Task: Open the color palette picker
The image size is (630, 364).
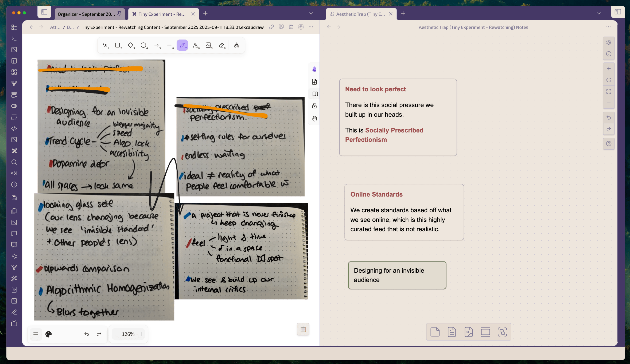Action: click(49, 334)
